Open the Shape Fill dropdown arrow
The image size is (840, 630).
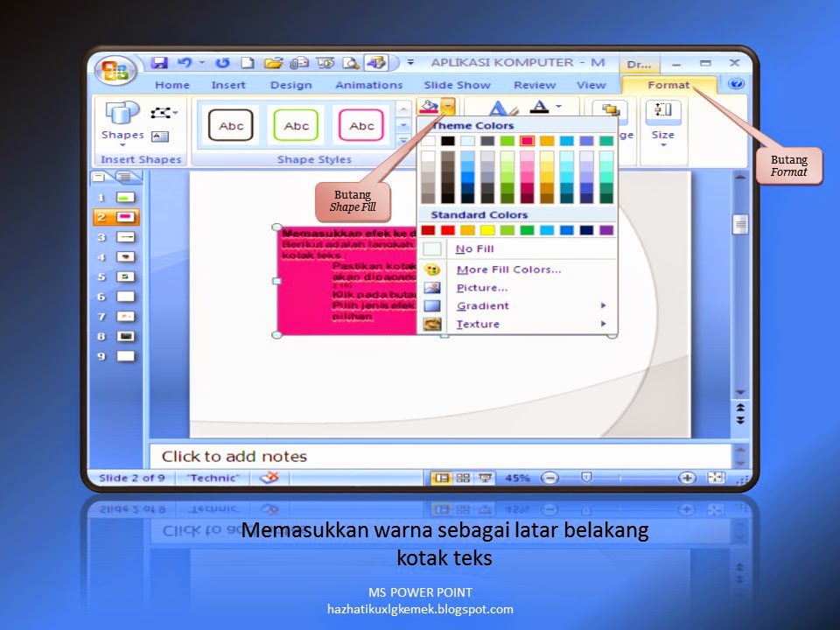(449, 107)
